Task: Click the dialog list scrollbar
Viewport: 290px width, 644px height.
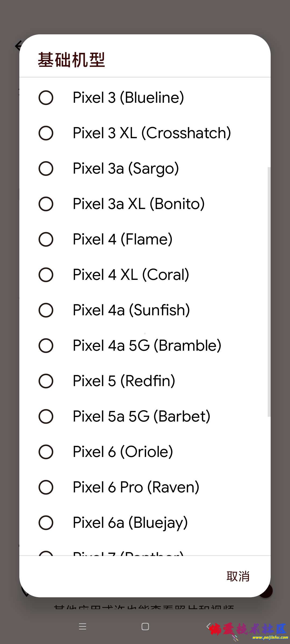Action: [269, 292]
